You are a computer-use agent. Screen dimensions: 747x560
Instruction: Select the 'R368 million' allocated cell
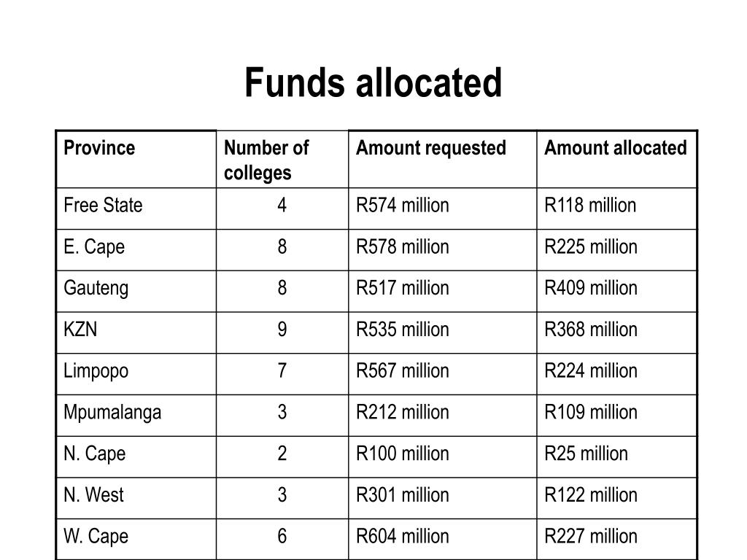[x=617, y=332]
